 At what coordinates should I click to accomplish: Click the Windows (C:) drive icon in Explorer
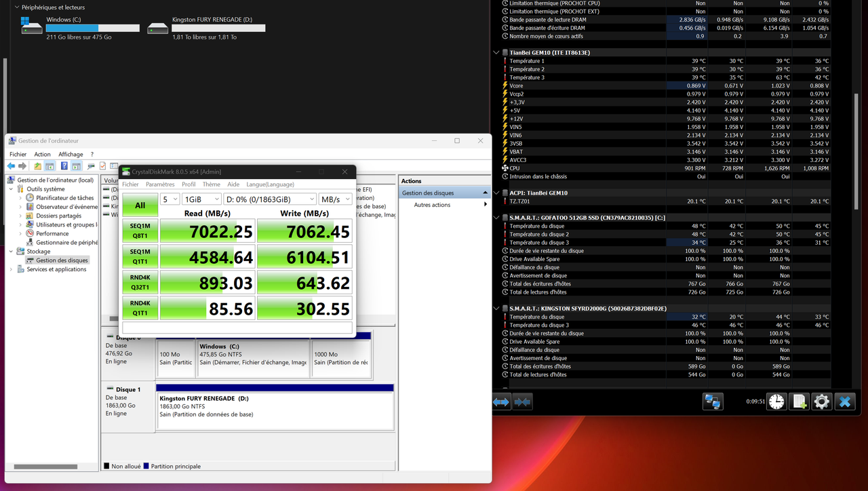pyautogui.click(x=31, y=26)
